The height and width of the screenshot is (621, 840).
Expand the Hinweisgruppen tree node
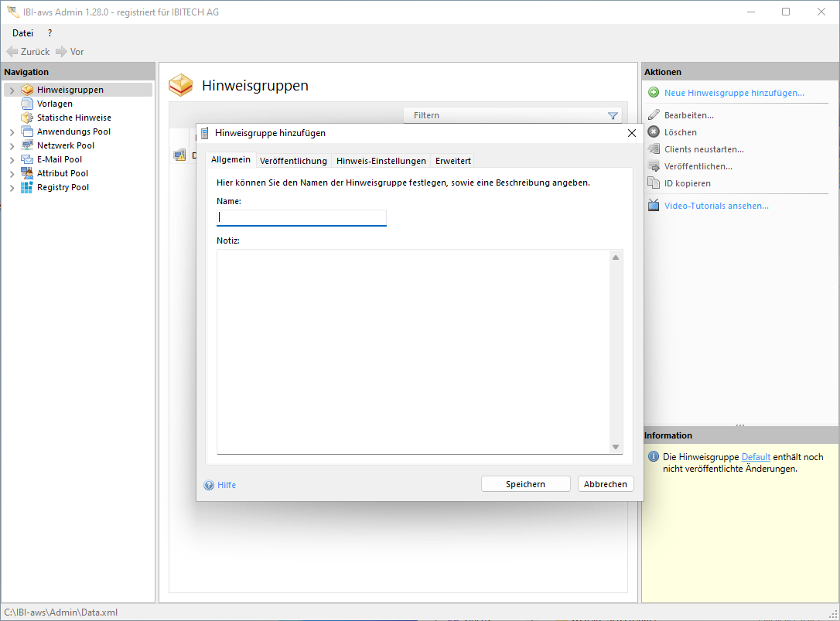(12, 90)
